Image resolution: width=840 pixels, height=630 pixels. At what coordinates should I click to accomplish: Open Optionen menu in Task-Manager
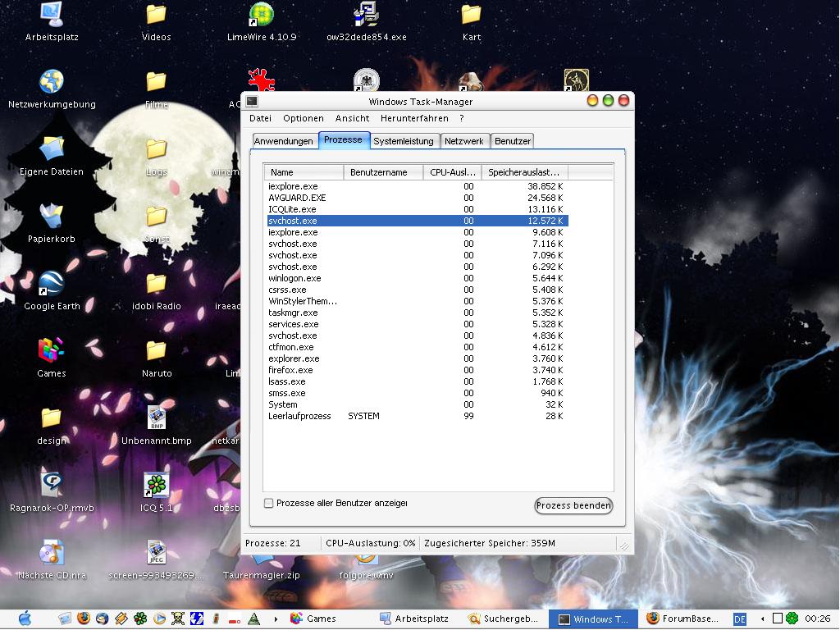pyautogui.click(x=304, y=118)
